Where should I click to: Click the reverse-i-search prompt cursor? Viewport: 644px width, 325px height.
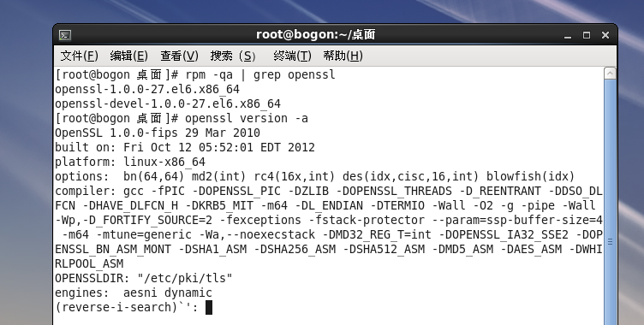209,307
